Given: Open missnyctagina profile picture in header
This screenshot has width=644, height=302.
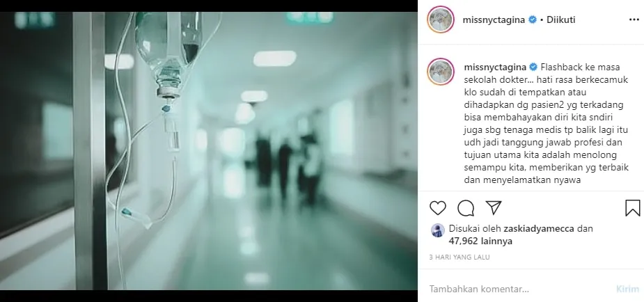Looking at the screenshot, I should click(x=441, y=19).
